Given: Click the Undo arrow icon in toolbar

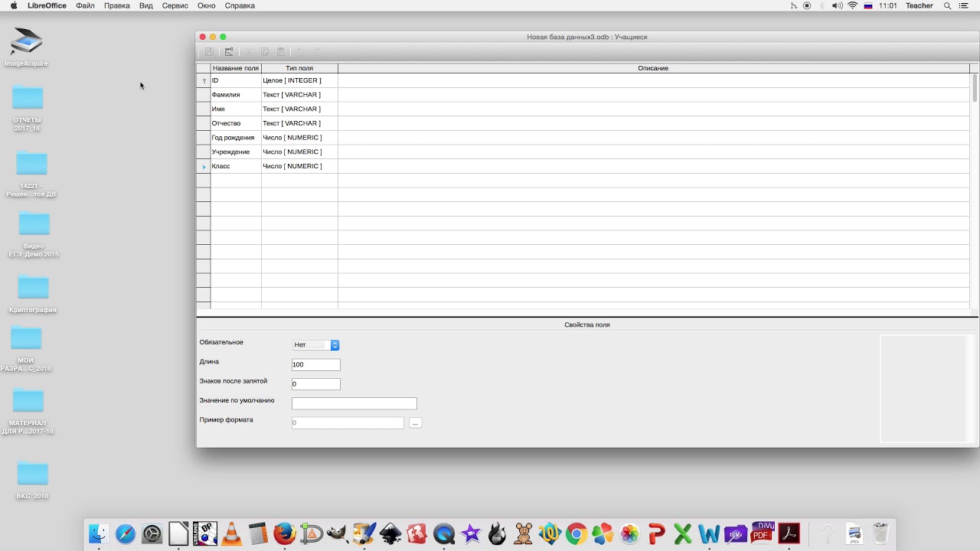Looking at the screenshot, I should [x=300, y=52].
